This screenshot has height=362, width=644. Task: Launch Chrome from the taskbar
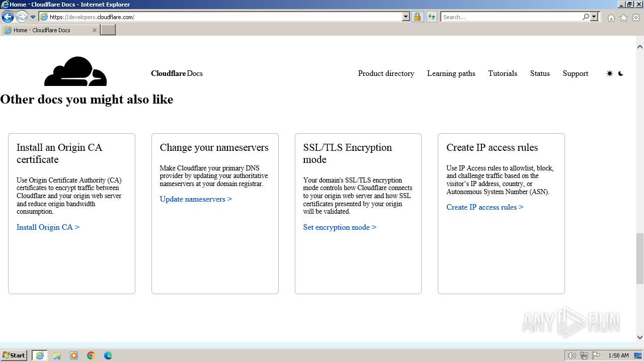(x=91, y=355)
